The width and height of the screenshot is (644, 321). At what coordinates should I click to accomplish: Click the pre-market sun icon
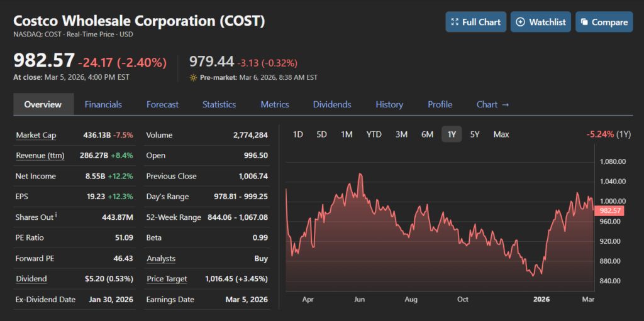193,78
